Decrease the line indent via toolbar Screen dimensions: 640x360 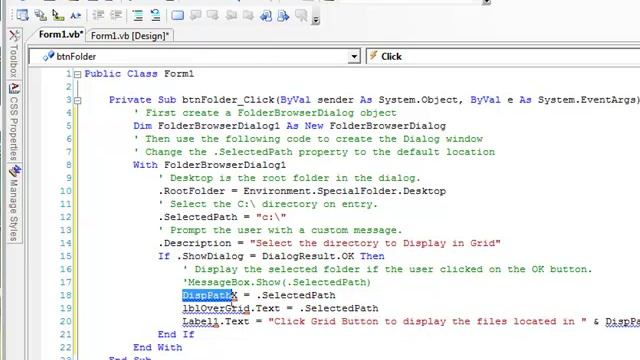(98, 16)
